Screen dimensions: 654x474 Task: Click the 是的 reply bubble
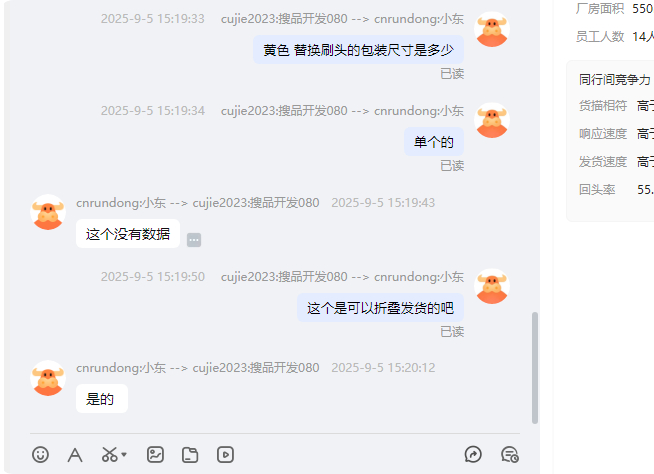coord(102,399)
